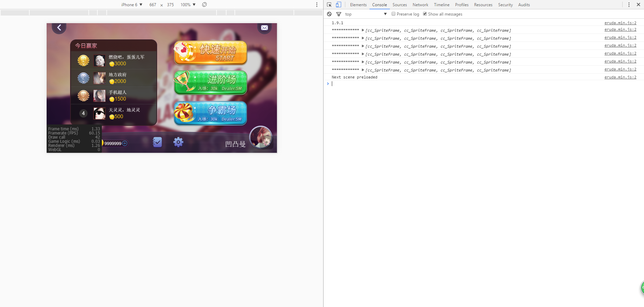Open the console filter icon
This screenshot has width=644, height=307.
coord(339,14)
